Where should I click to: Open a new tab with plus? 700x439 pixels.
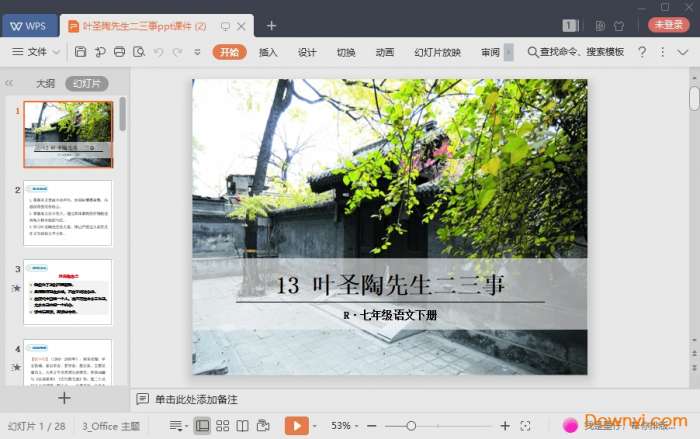pos(271,26)
